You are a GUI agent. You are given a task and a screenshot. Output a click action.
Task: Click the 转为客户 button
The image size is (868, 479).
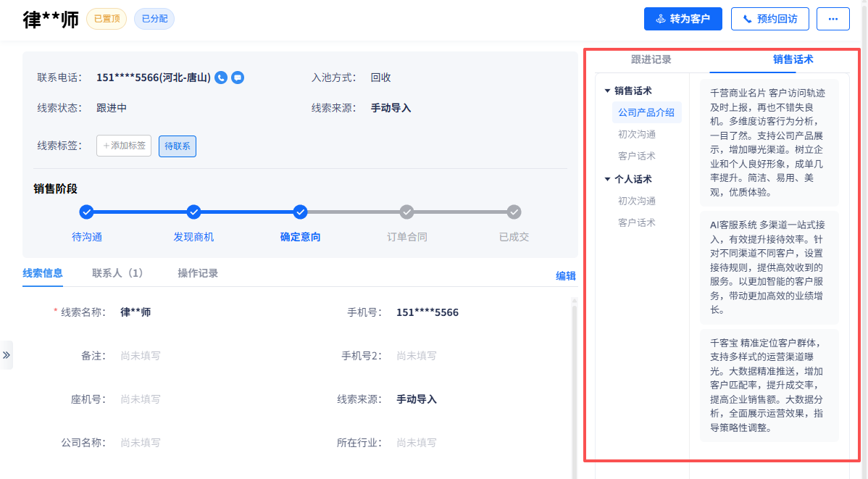pyautogui.click(x=683, y=19)
